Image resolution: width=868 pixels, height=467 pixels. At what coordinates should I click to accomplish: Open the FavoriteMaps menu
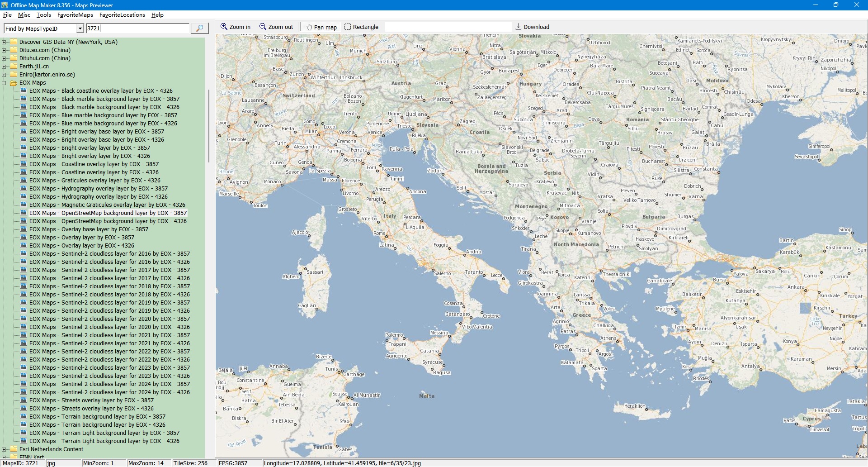pyautogui.click(x=75, y=15)
